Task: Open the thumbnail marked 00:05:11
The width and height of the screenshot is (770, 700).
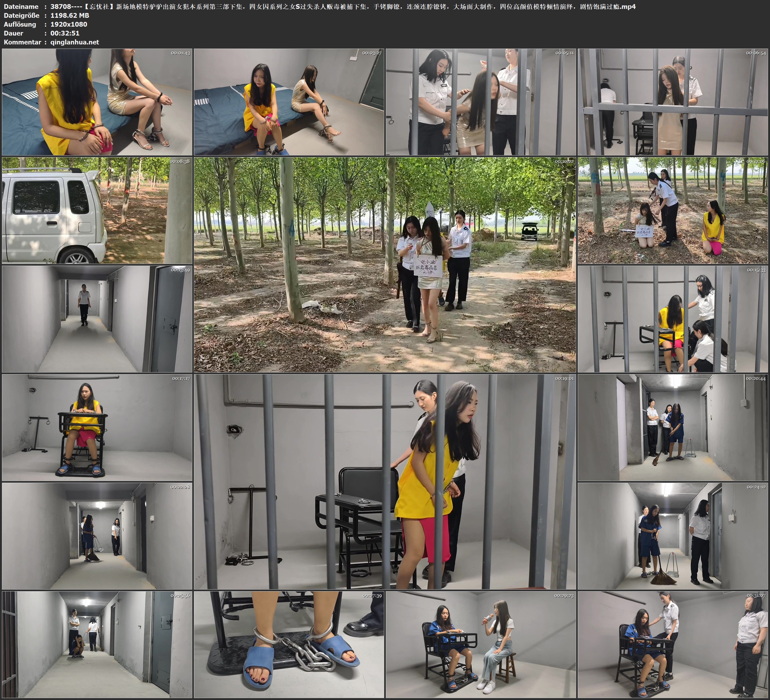Action: [x=480, y=102]
